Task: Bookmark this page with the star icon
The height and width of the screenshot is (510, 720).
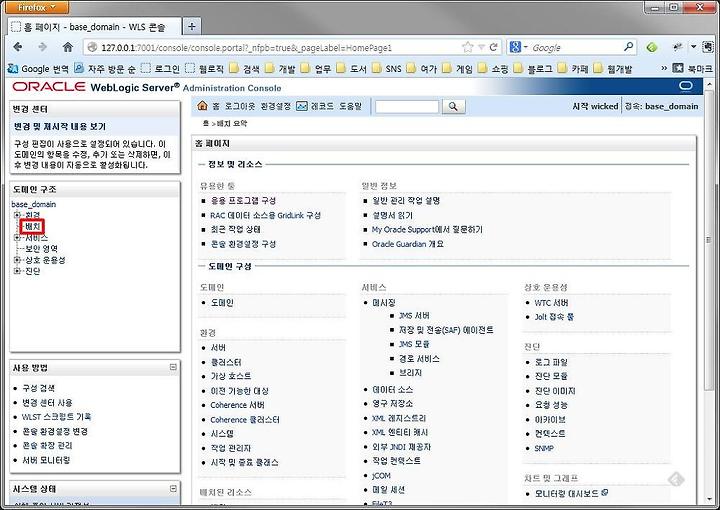Action: pyautogui.click(x=467, y=47)
